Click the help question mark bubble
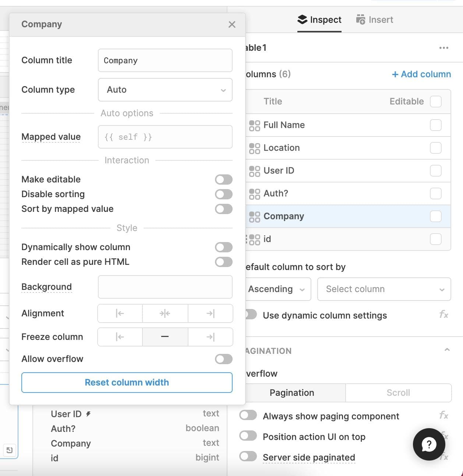 click(x=429, y=444)
